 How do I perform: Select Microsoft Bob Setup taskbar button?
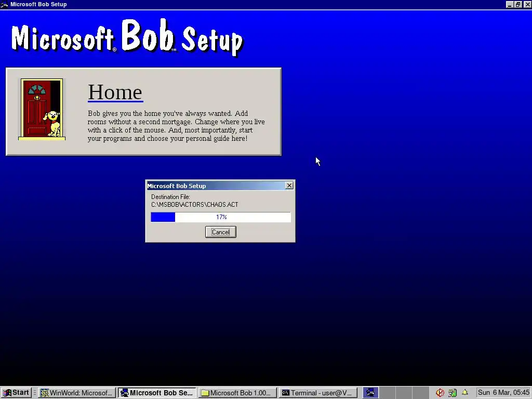[157, 393]
